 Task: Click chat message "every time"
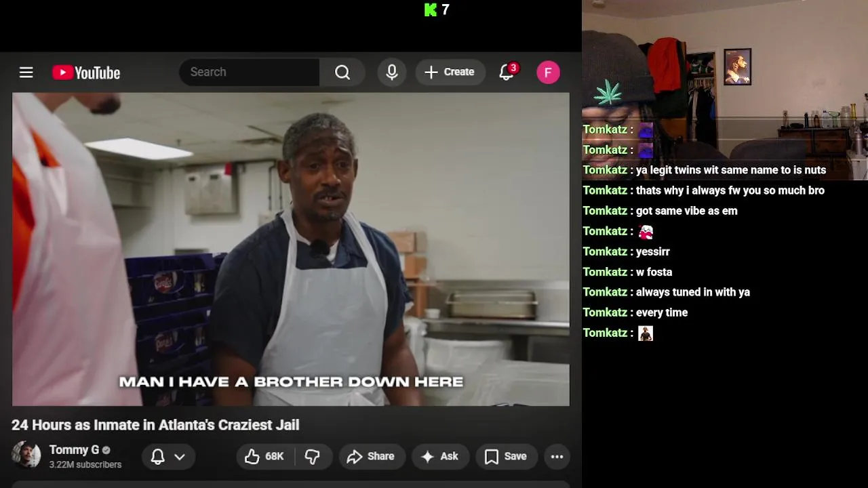click(662, 312)
